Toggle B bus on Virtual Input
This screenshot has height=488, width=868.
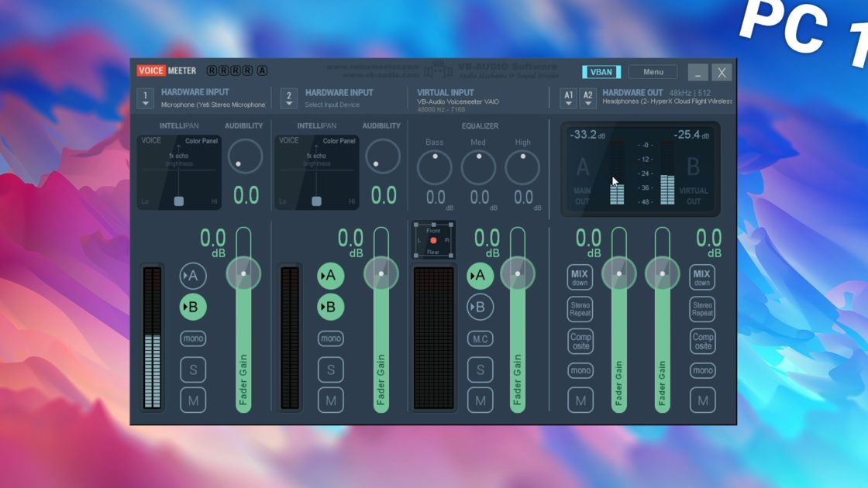point(480,307)
